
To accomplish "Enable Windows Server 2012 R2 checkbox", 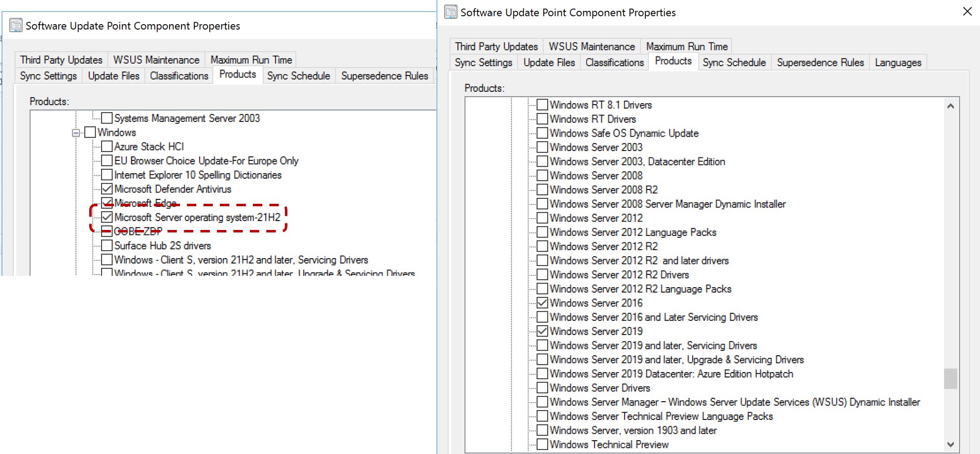I will coord(542,246).
